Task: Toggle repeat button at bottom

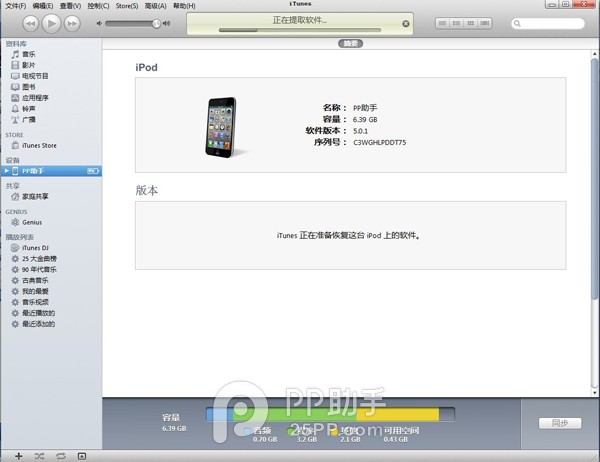Action: 60,456
